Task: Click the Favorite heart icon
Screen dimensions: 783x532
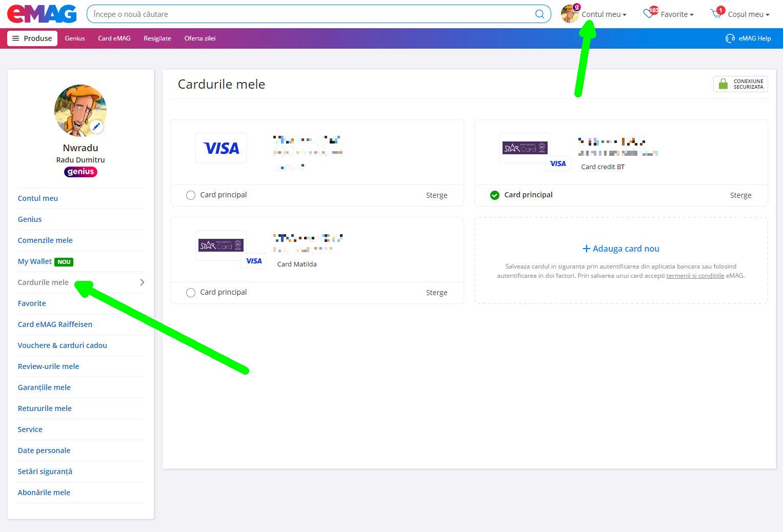Action: tap(649, 13)
